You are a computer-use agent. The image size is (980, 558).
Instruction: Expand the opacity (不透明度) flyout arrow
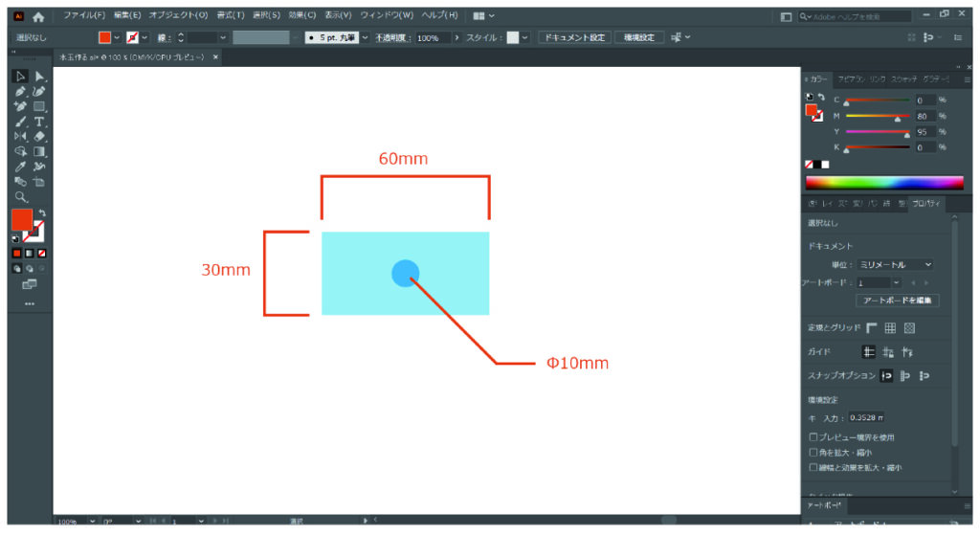(457, 37)
